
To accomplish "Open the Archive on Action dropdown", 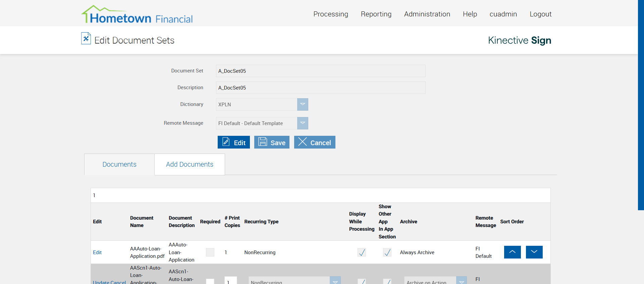I will pyautogui.click(x=461, y=281).
